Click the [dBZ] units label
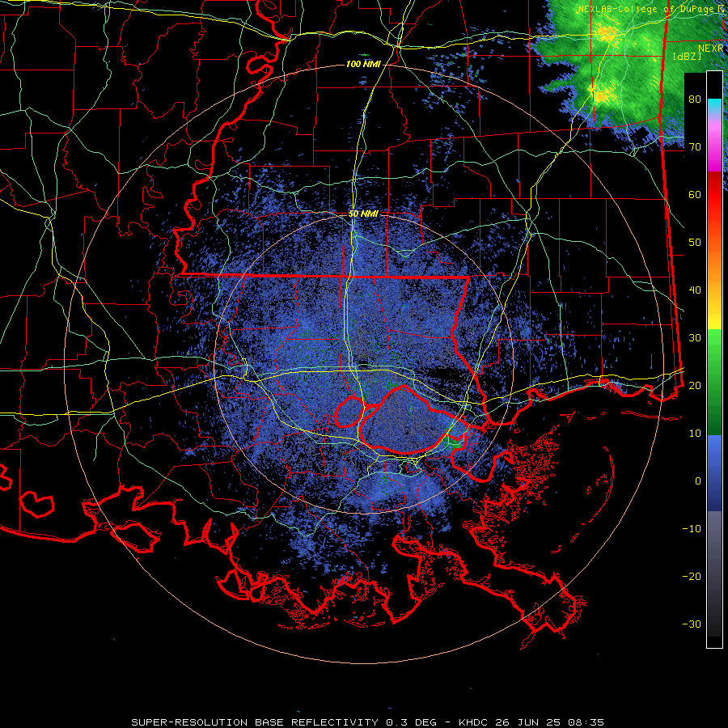 (687, 57)
